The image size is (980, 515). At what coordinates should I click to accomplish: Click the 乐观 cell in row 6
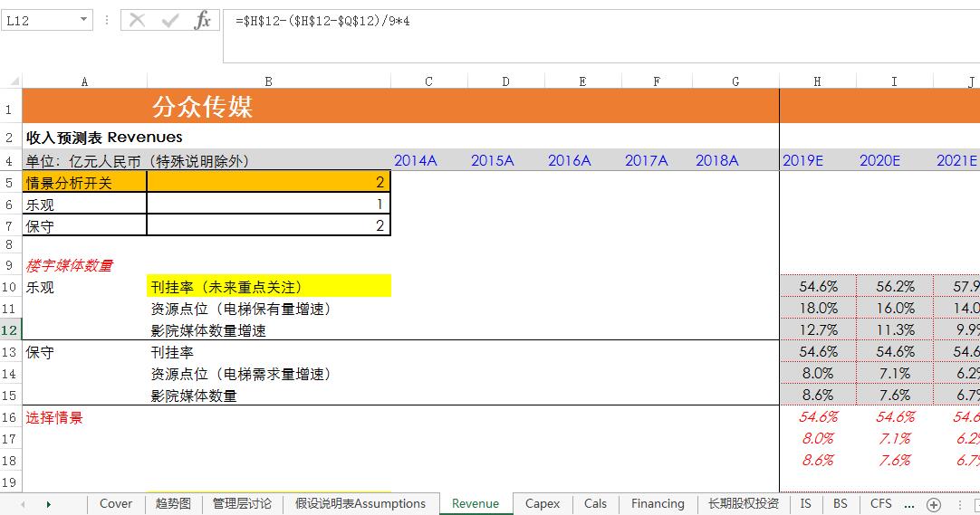(84, 205)
